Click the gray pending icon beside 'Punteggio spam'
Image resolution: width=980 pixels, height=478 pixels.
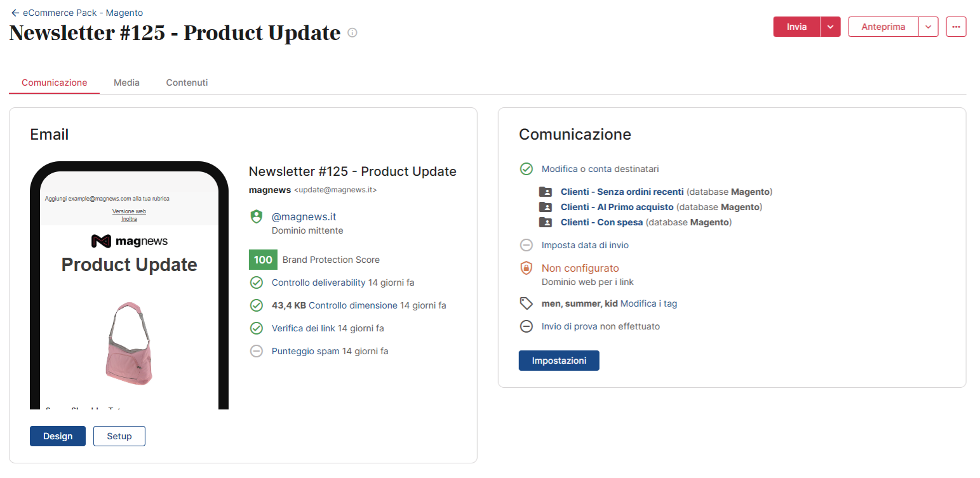click(256, 351)
